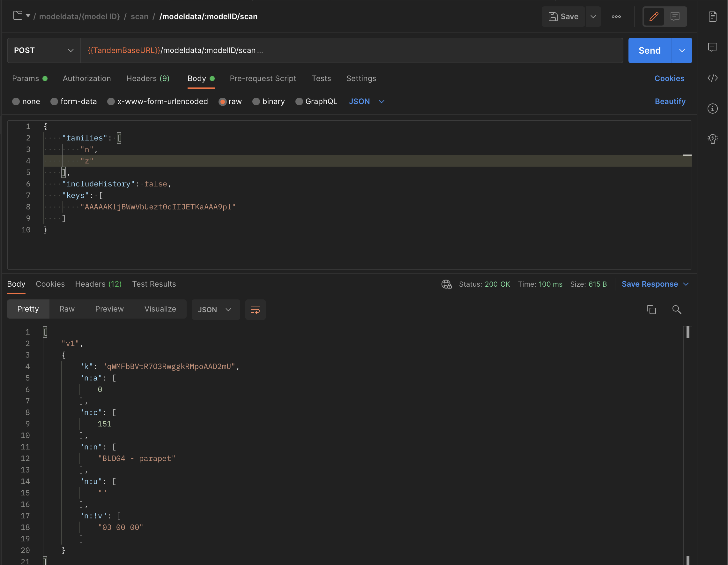Open the Pre-request Script tab

click(x=263, y=79)
